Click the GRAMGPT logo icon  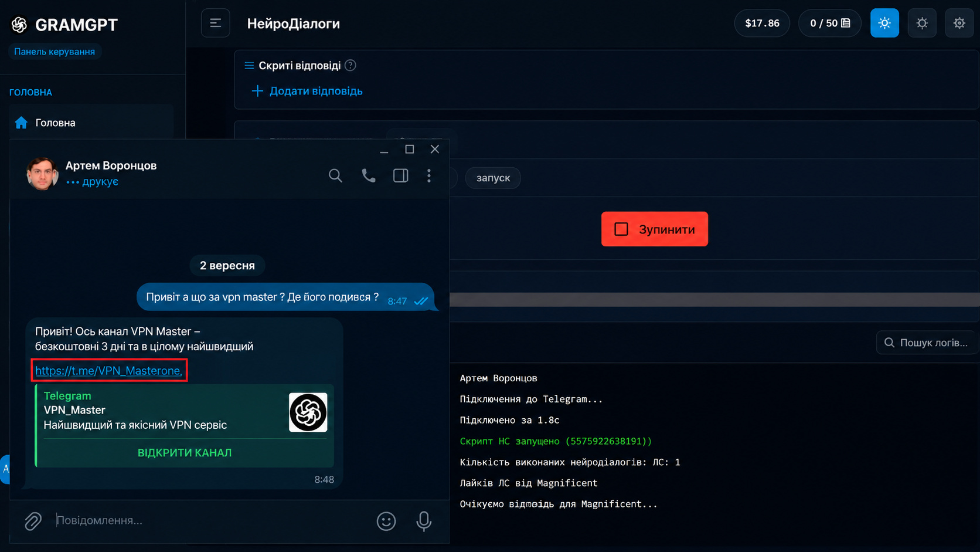coord(19,24)
